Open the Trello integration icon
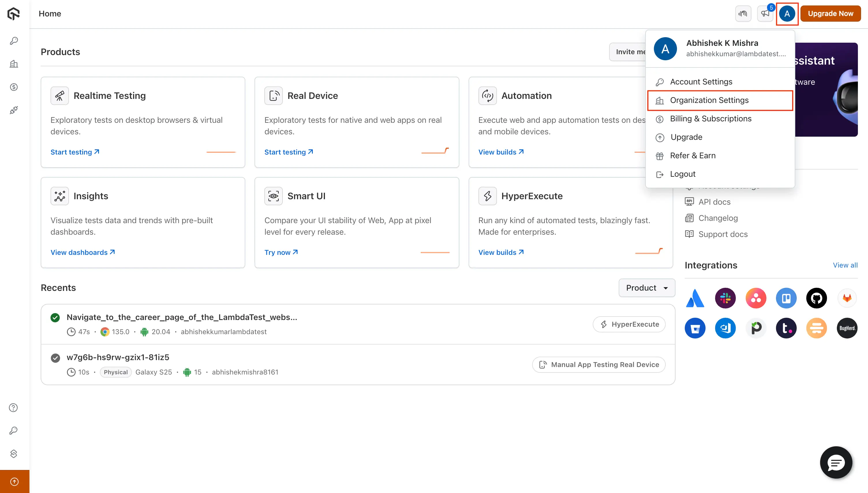This screenshot has height=493, width=868. tap(786, 298)
